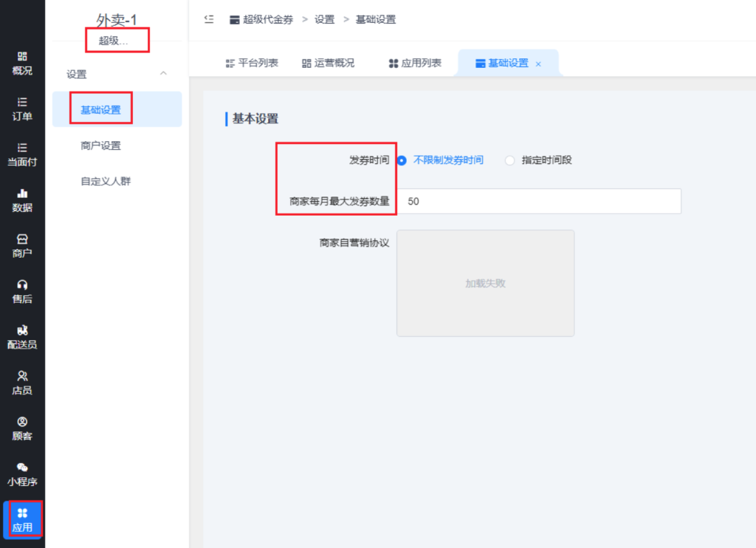Select 指定时间段 radio option
The width and height of the screenshot is (756, 548).
[x=509, y=160]
